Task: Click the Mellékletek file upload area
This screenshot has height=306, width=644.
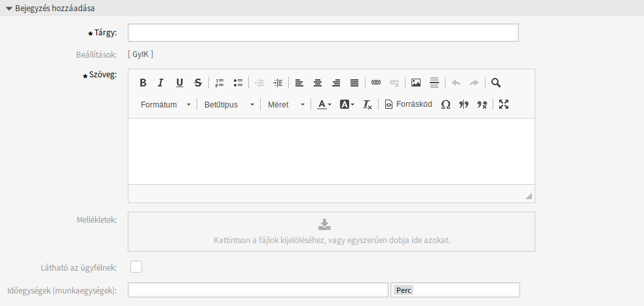Action: [331, 232]
